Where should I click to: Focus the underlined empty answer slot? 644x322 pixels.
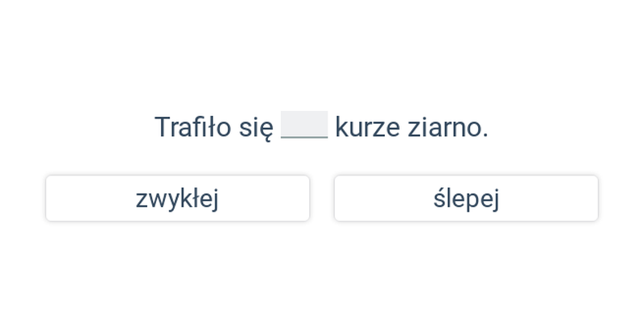[x=304, y=125]
